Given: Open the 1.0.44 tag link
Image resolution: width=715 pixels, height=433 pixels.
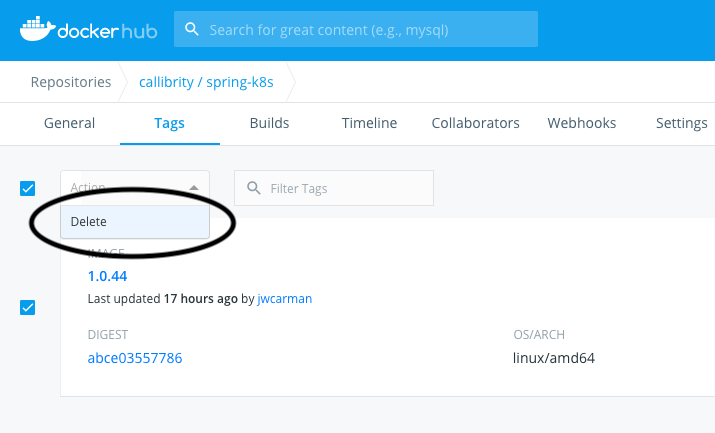Looking at the screenshot, I should 108,276.
